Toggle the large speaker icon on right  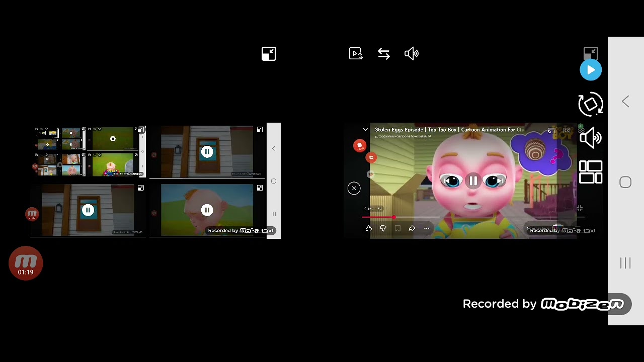(x=591, y=137)
